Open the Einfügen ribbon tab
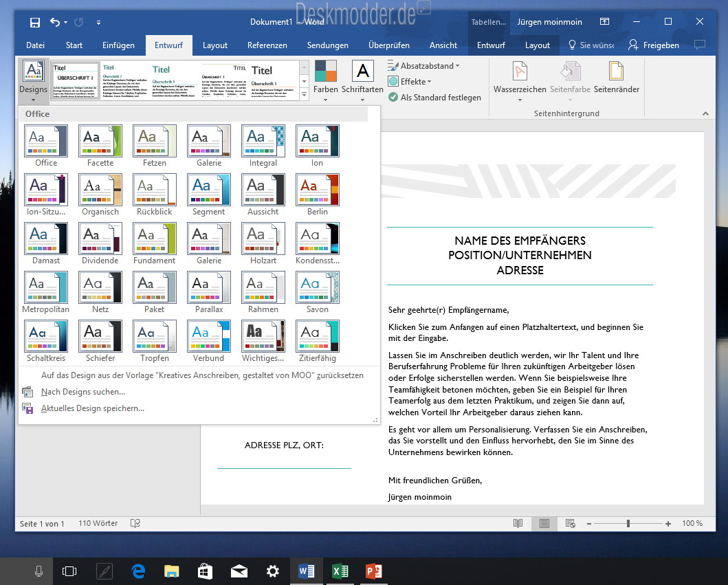 click(x=118, y=45)
